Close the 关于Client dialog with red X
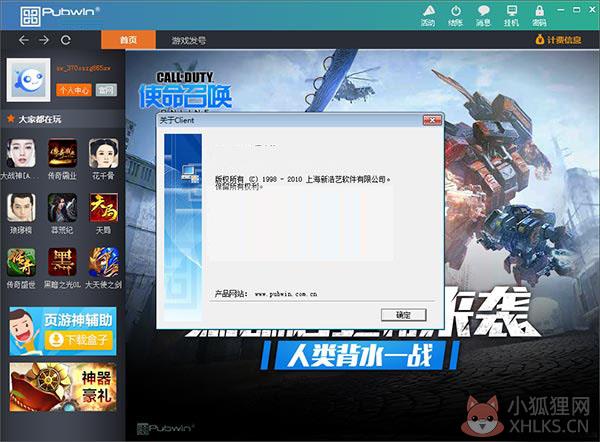 pos(432,120)
